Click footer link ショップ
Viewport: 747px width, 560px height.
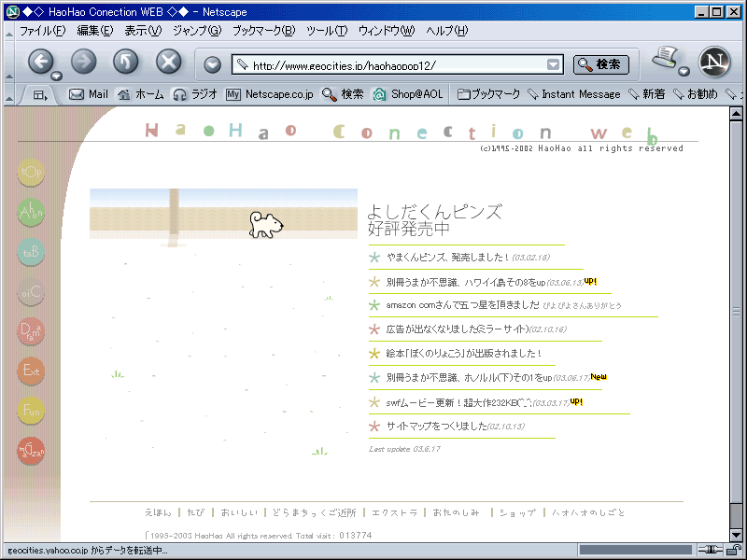pos(517,512)
